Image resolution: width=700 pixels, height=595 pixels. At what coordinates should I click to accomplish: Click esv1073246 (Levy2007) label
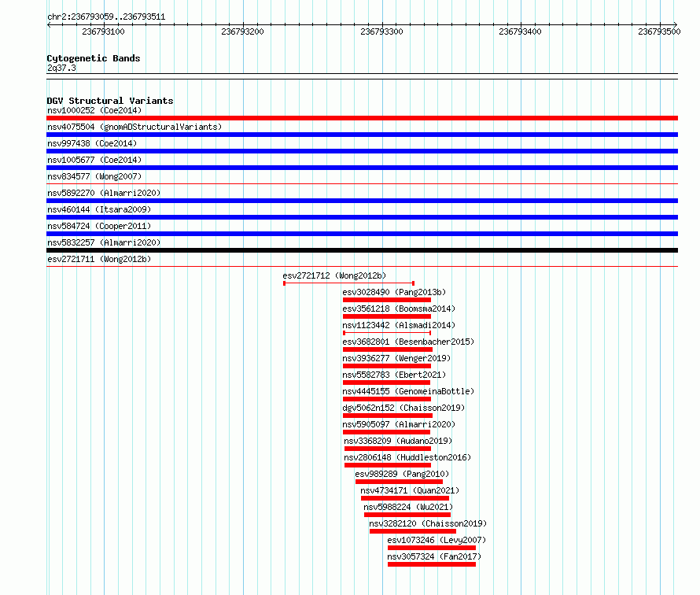click(x=437, y=540)
